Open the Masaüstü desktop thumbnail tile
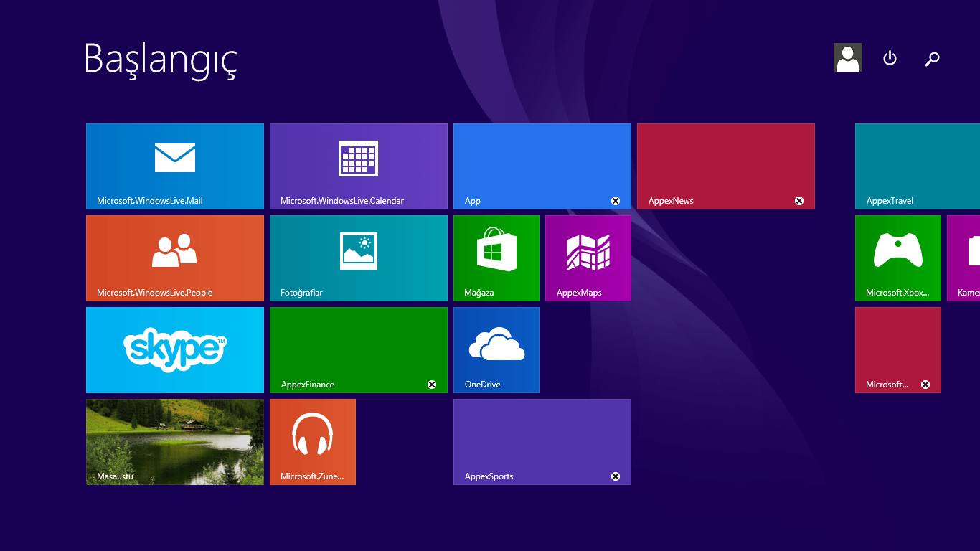The image size is (980, 551). (x=175, y=442)
